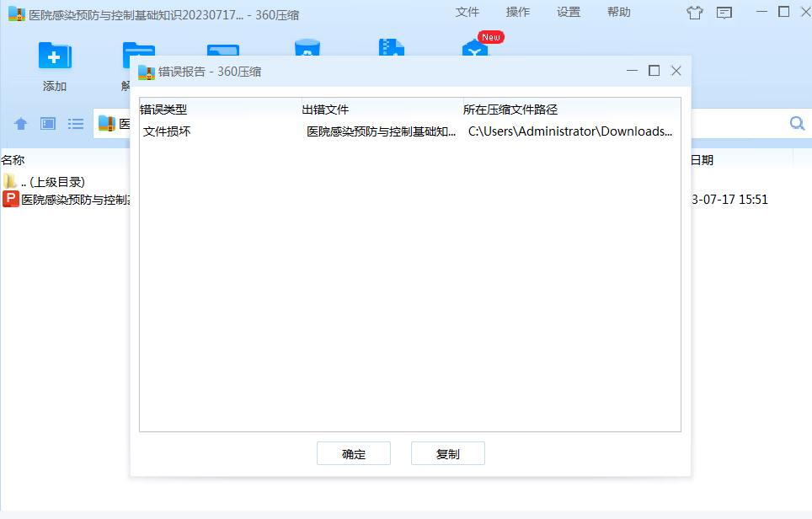Click 复制 to copy the error details

tap(447, 453)
